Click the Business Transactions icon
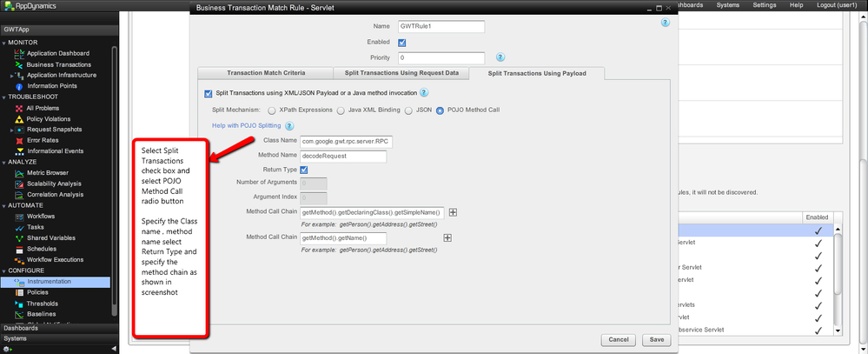 [19, 65]
